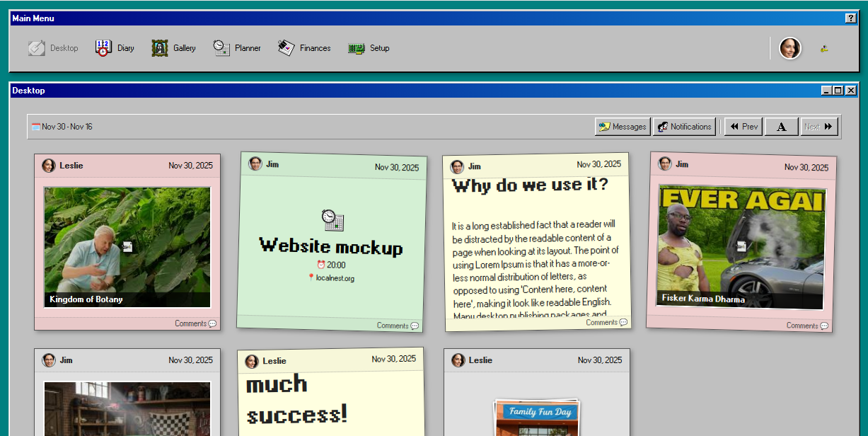
Task: Open comments on Kingdom of Botany card
Action: pos(195,323)
